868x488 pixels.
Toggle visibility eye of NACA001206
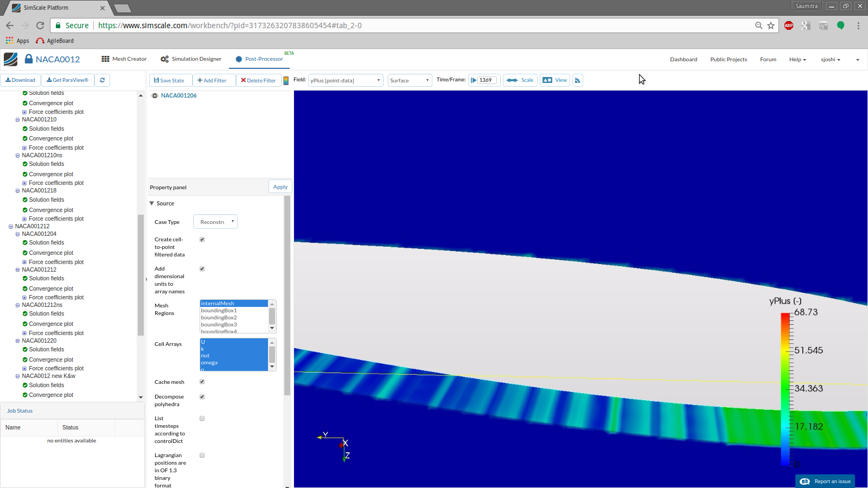pos(155,96)
